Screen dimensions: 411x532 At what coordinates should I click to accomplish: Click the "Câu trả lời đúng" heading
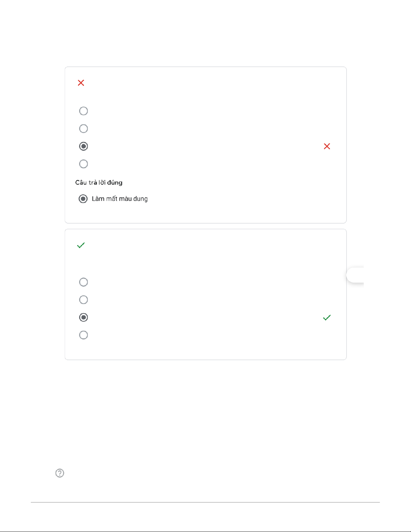(x=99, y=183)
